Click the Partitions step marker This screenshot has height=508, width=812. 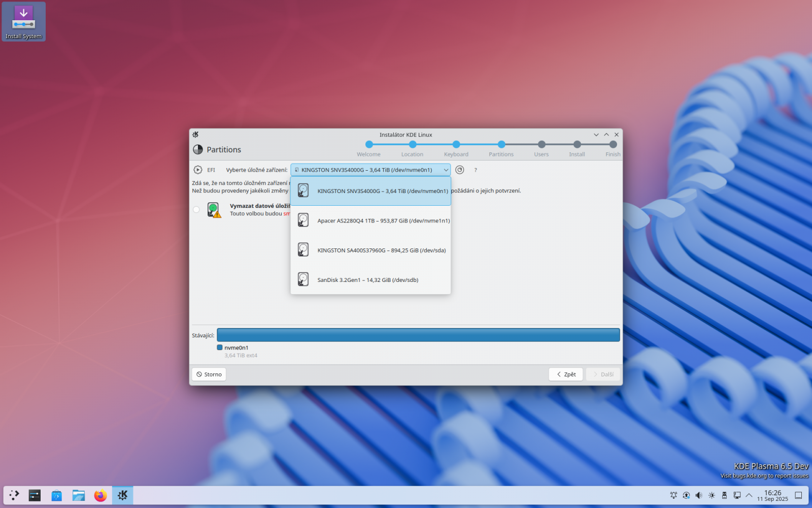tap(501, 144)
